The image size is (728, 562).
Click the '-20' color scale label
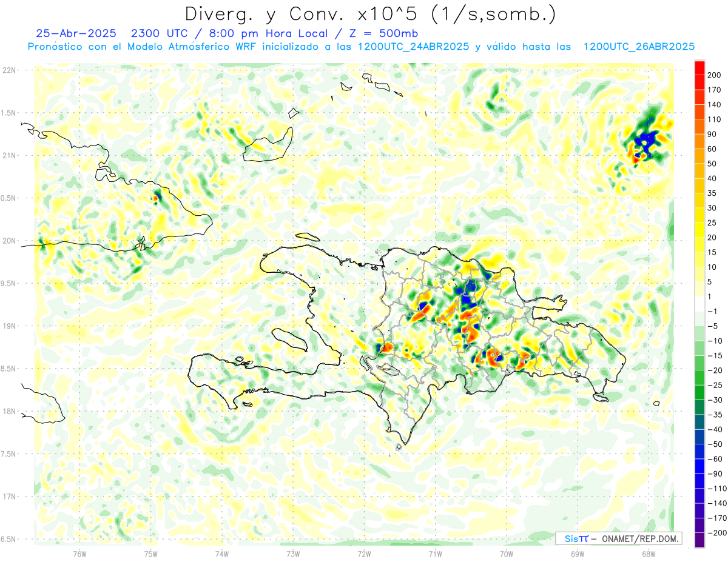click(x=715, y=370)
